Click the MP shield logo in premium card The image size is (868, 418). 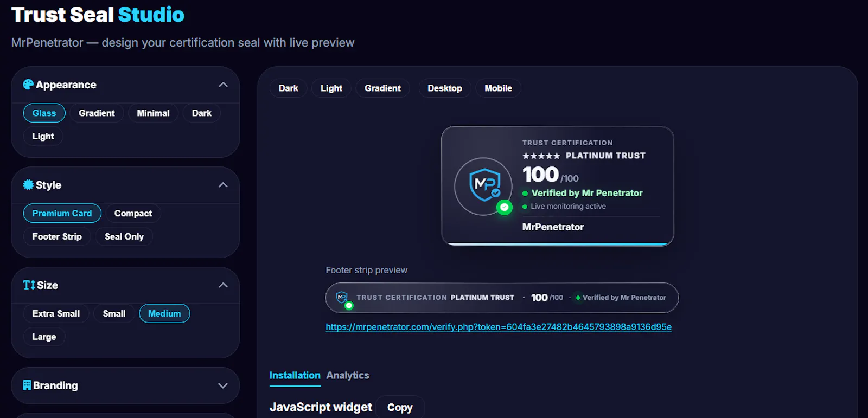[484, 185]
